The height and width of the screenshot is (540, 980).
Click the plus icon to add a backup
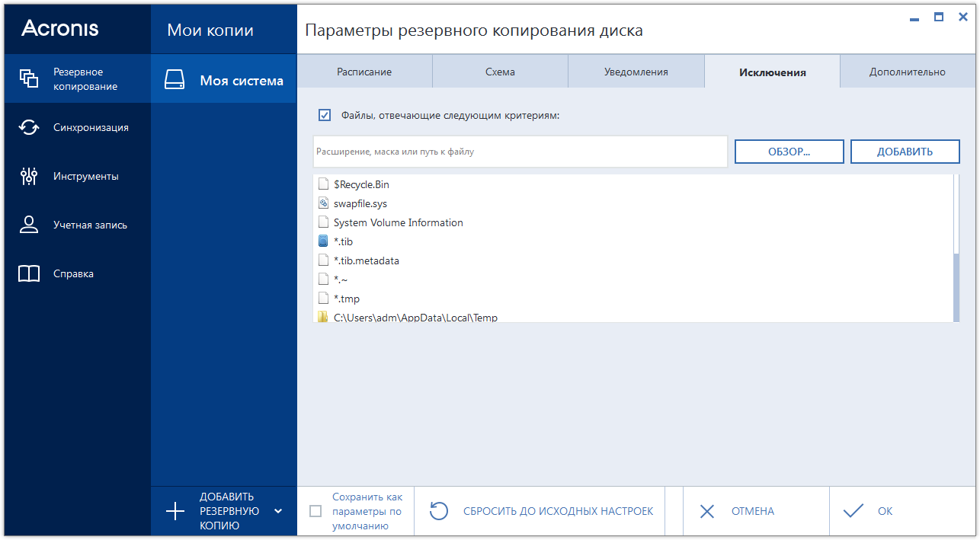176,510
